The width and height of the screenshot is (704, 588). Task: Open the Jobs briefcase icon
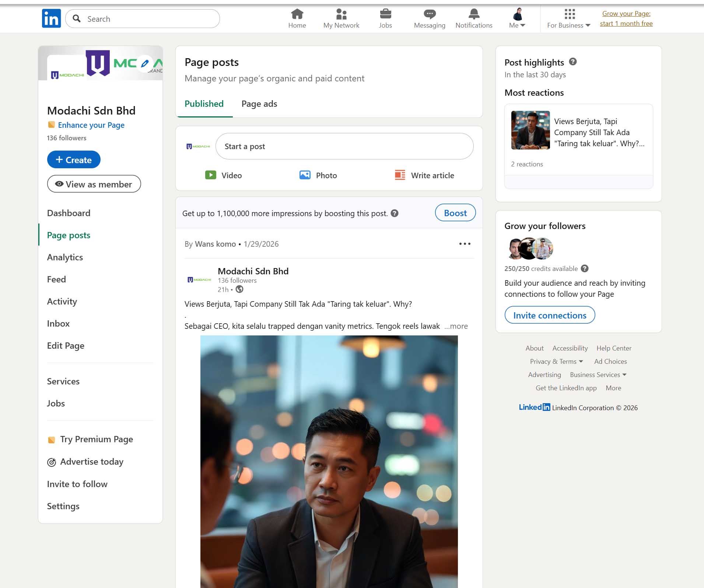(385, 15)
